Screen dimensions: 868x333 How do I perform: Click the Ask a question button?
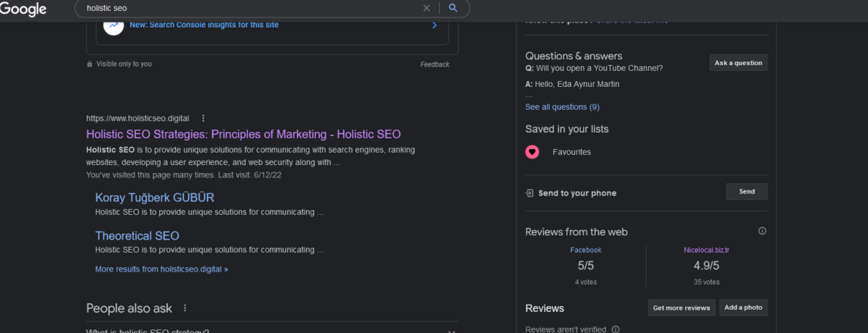739,63
